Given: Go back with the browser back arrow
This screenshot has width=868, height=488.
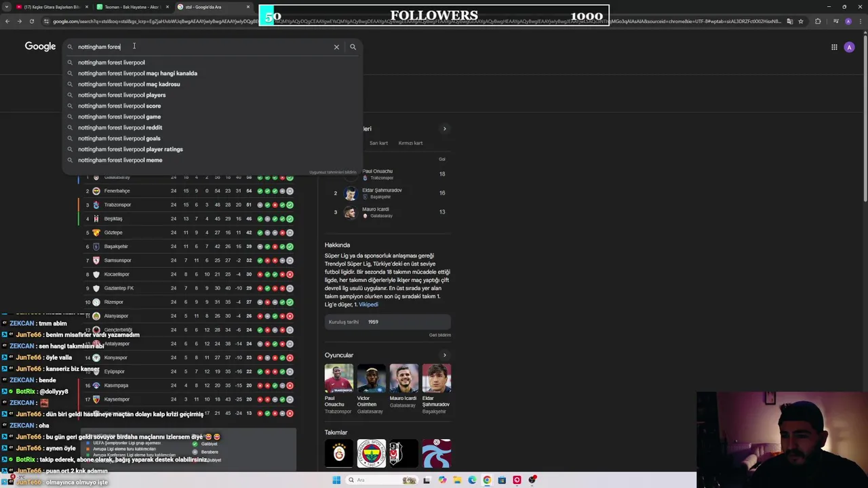Looking at the screenshot, I should 7,21.
